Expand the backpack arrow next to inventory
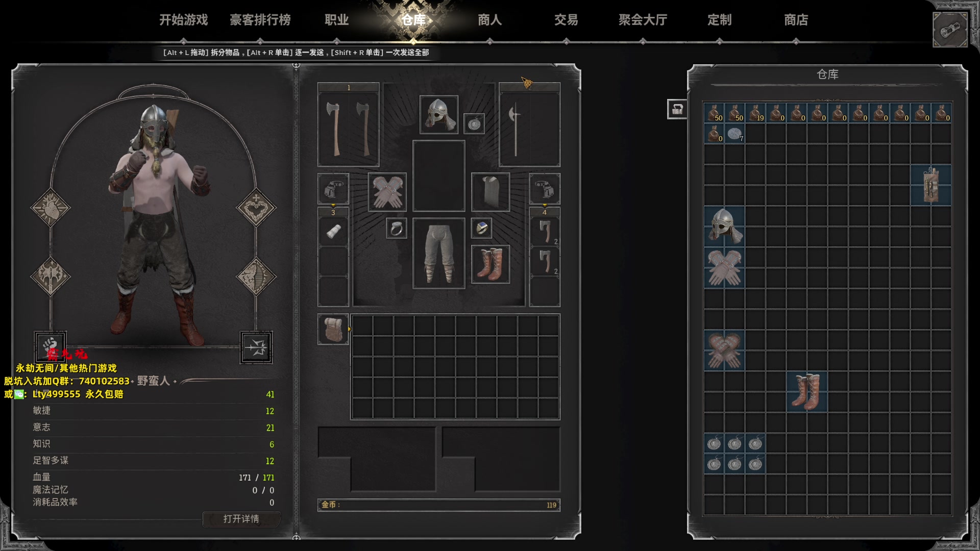 [350, 329]
